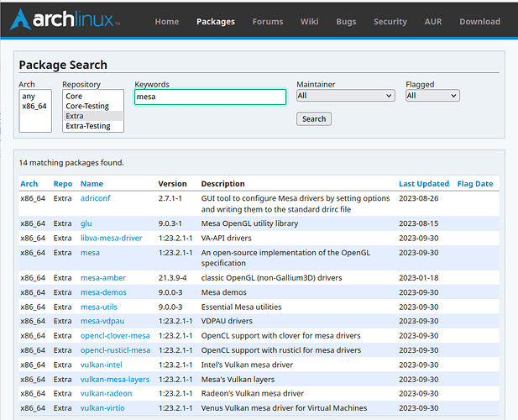Open the Download page
Image resolution: width=518 pixels, height=420 pixels.
479,22
